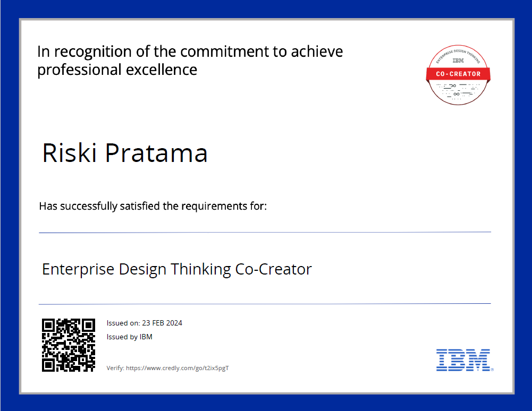Click the Issued on 23 FEB 2024 text

(x=144, y=323)
